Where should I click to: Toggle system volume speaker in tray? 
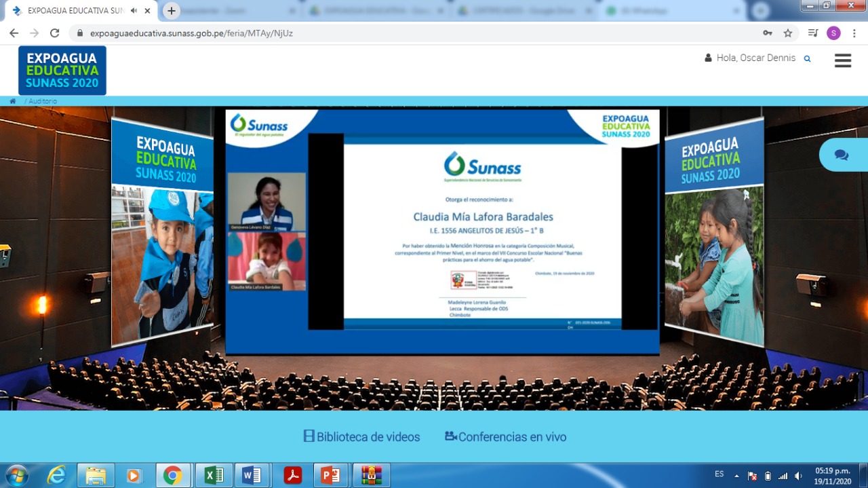[798, 476]
